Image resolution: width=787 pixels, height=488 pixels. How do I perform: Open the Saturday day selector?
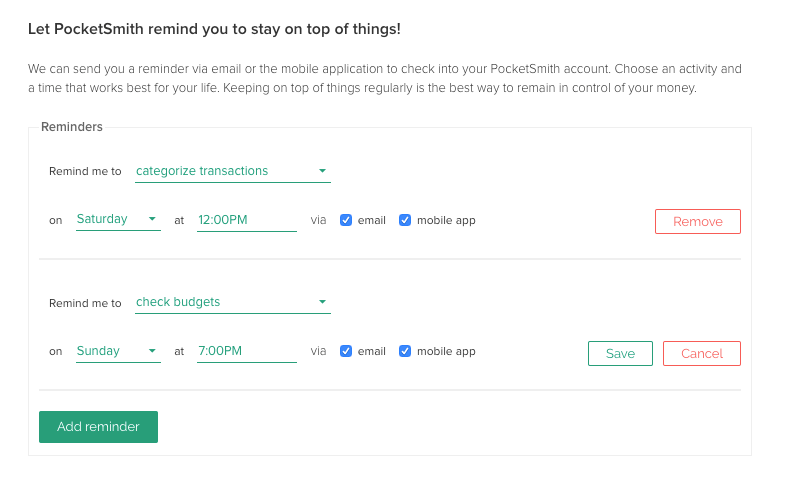(117, 219)
